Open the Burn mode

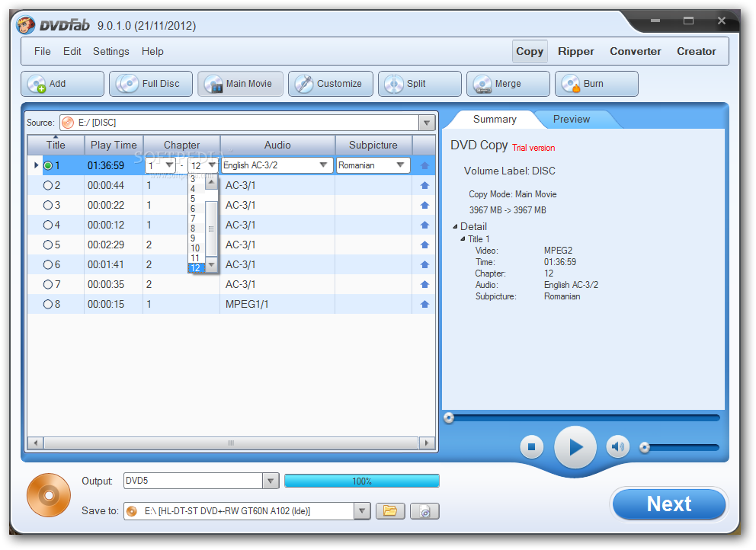click(597, 84)
